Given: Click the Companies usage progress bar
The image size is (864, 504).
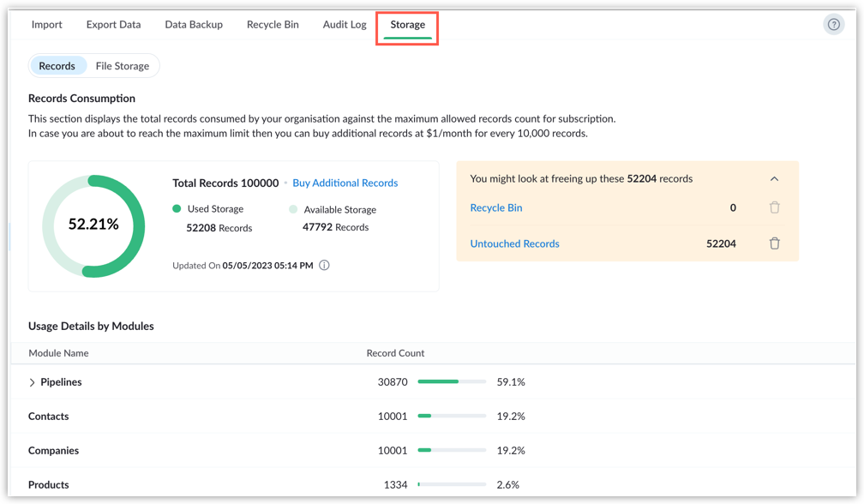Looking at the screenshot, I should (x=452, y=450).
